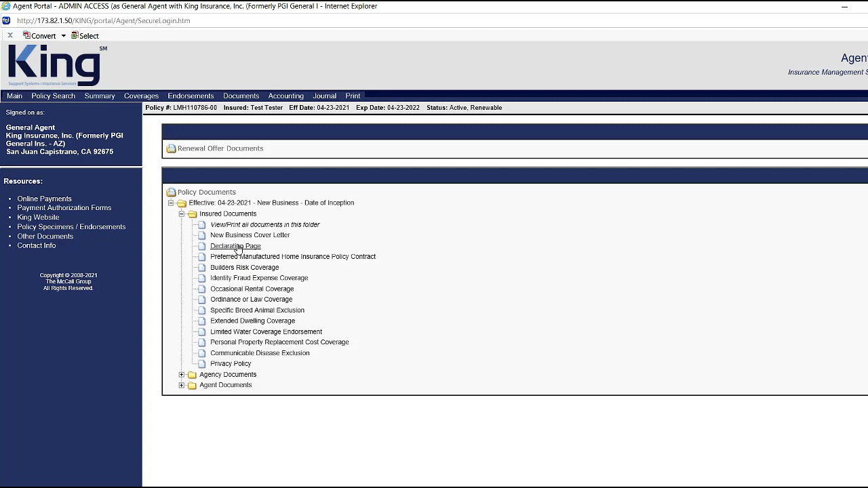
Task: Open the Online Payments link
Action: (x=44, y=199)
